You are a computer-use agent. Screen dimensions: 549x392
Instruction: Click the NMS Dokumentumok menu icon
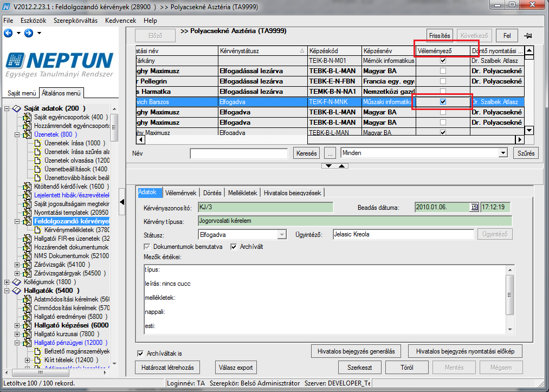point(27,256)
